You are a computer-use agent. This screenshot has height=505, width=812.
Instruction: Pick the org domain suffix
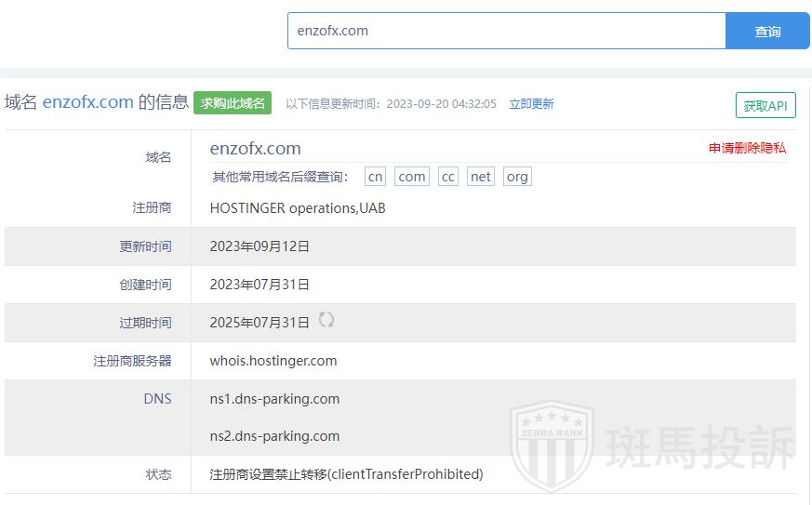(x=517, y=177)
